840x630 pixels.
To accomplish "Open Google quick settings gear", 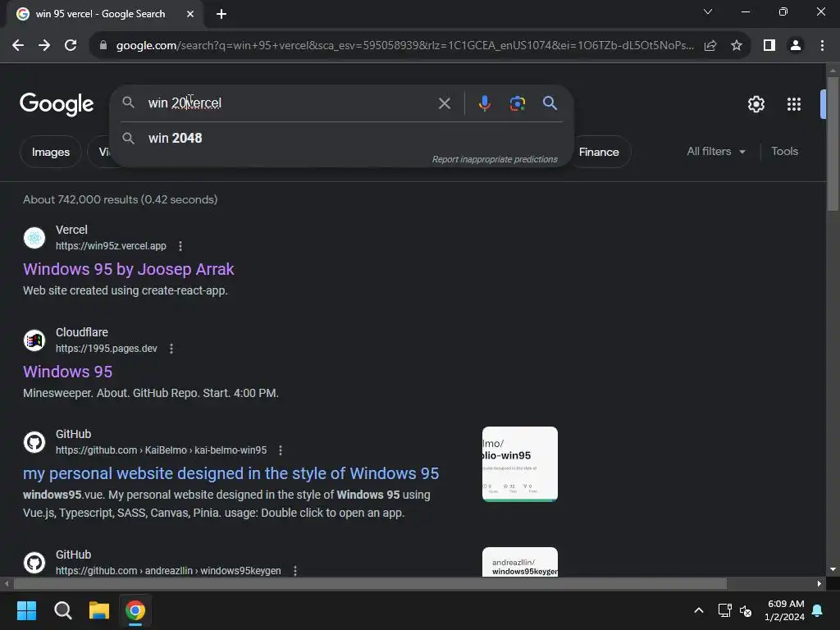I will pos(756,104).
